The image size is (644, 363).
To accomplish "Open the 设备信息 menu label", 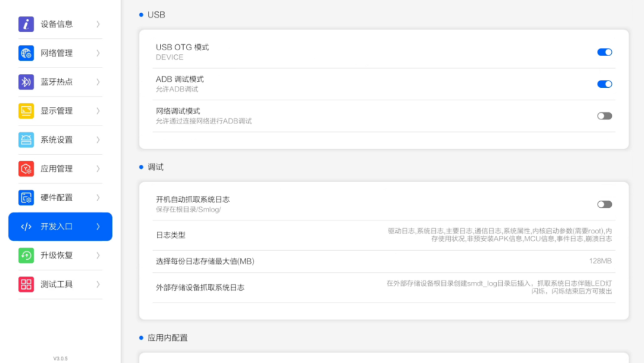I will click(x=57, y=24).
